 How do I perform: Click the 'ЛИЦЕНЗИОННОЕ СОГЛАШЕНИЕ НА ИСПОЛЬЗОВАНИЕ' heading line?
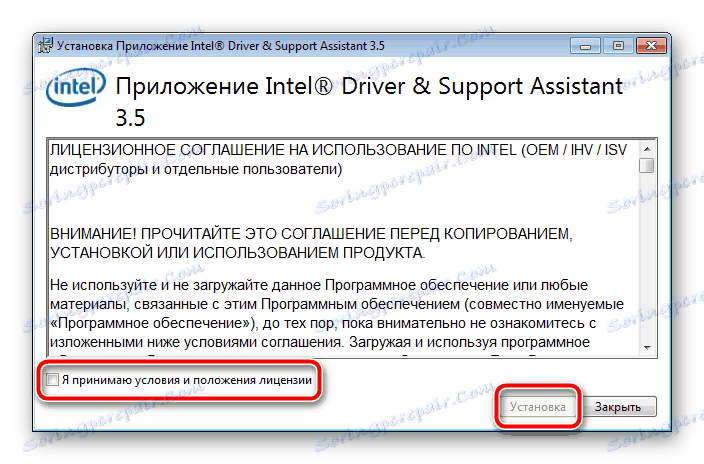pyautogui.click(x=338, y=150)
